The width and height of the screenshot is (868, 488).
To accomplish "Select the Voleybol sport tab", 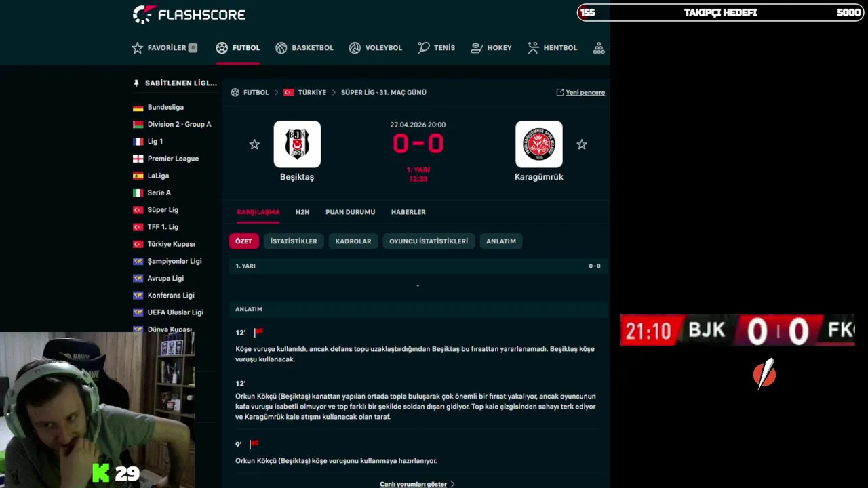I will 376,47.
